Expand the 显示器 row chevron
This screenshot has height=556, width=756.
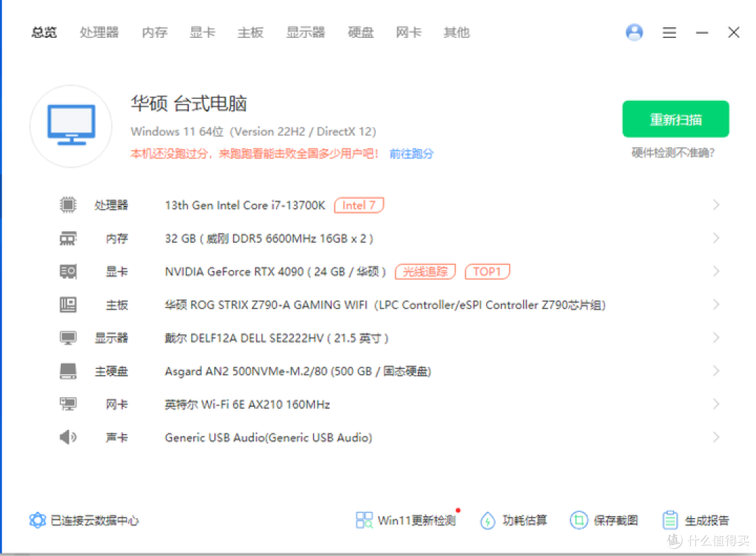tap(717, 338)
